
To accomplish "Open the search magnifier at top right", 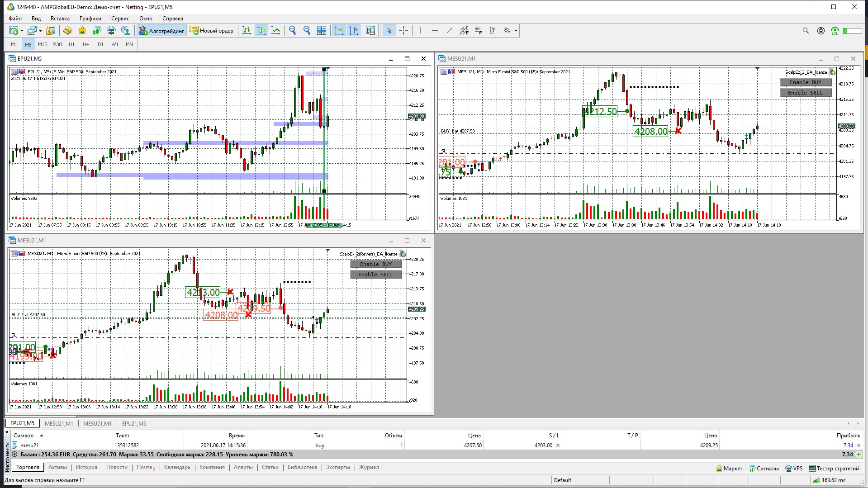I will pos(806,31).
